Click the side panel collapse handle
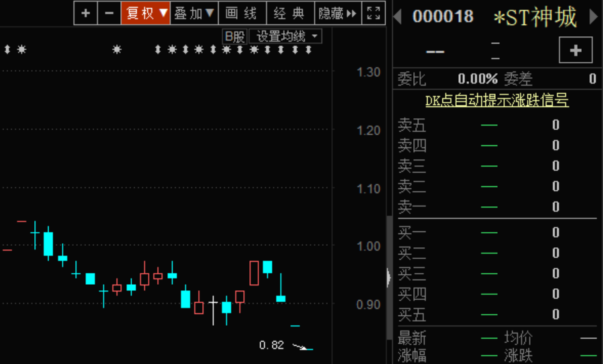This screenshot has height=364, width=603. [x=389, y=277]
